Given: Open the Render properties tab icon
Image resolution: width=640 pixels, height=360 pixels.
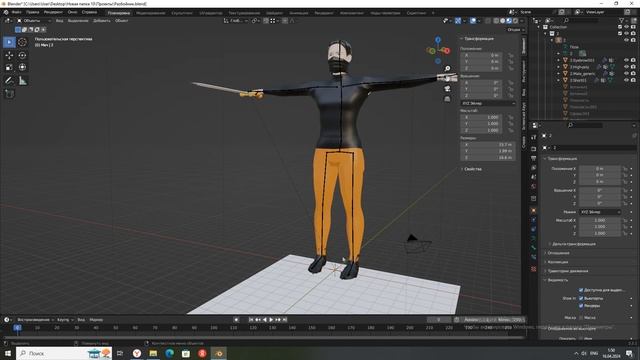Looking at the screenshot, I should [533, 149].
